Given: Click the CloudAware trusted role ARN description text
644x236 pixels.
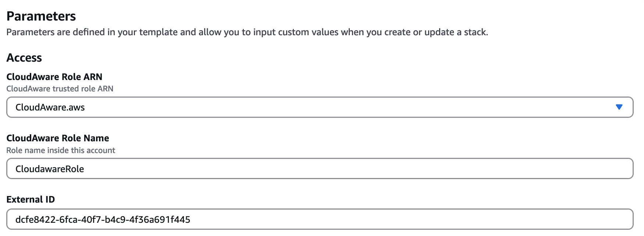Looking at the screenshot, I should [60, 88].
